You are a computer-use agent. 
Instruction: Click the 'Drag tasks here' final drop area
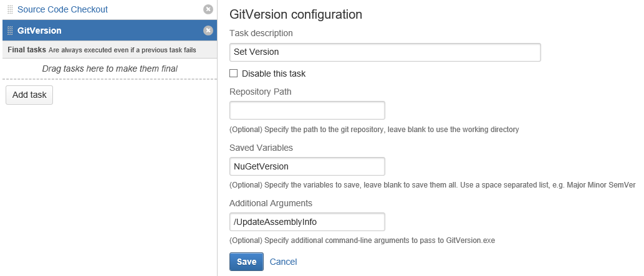(x=110, y=69)
